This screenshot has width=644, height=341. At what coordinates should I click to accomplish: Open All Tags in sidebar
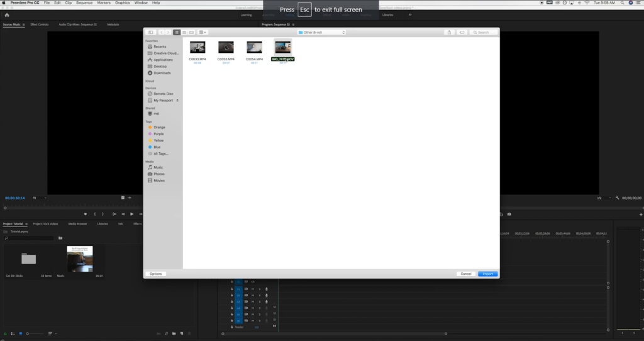point(158,154)
